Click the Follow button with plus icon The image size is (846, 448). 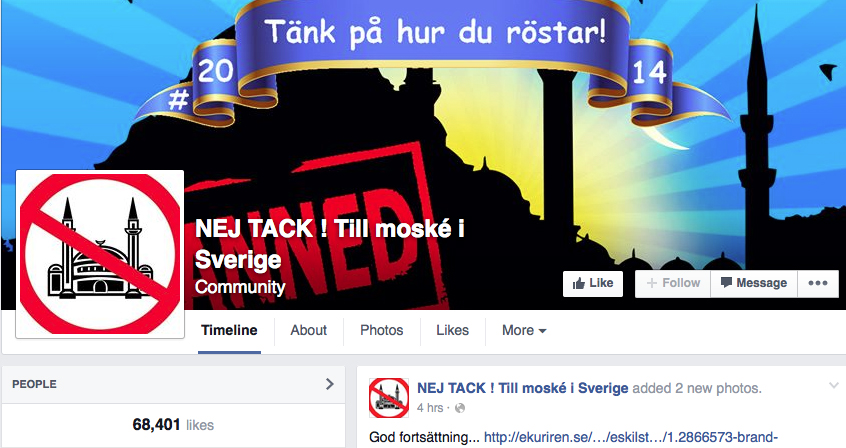(x=673, y=283)
